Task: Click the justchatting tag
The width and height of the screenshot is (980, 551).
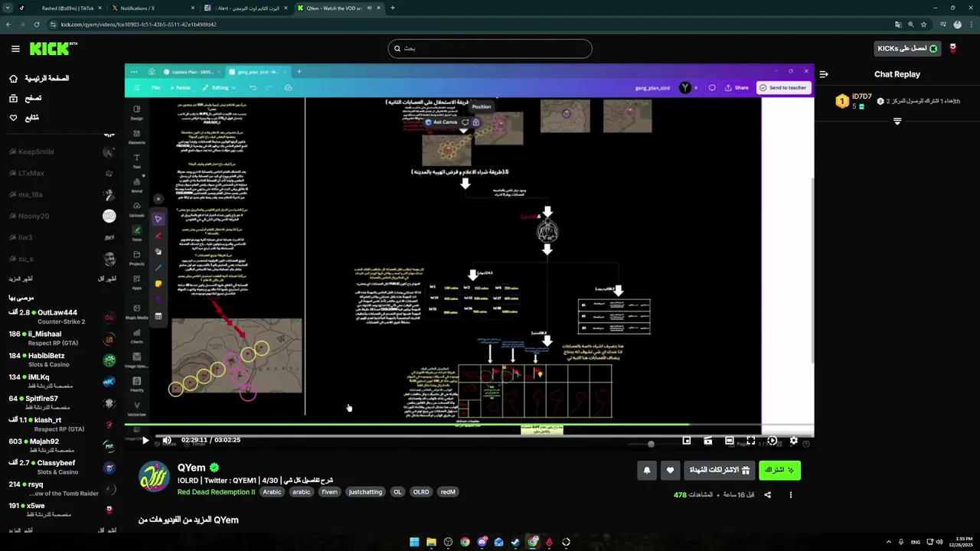Action: pos(365,492)
